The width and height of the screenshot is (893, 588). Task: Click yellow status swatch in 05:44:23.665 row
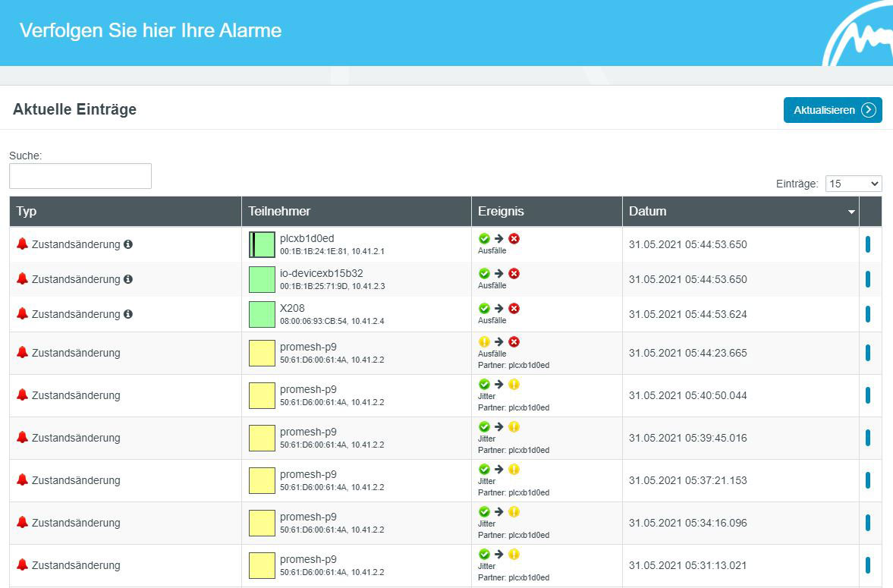point(262,353)
